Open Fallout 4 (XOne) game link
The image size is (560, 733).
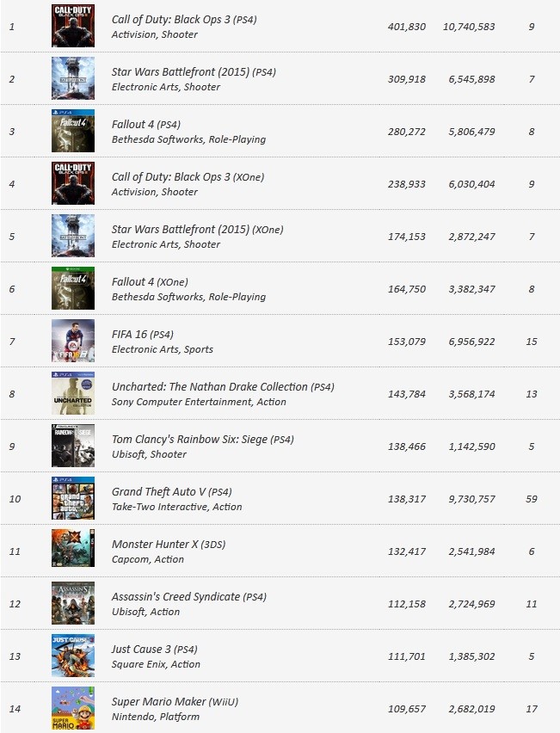[150, 282]
